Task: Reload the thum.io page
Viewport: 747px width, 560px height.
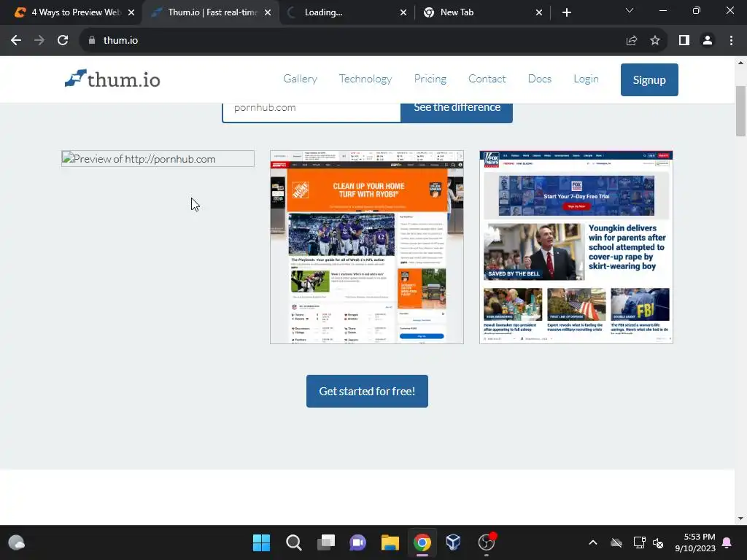Action: tap(63, 41)
